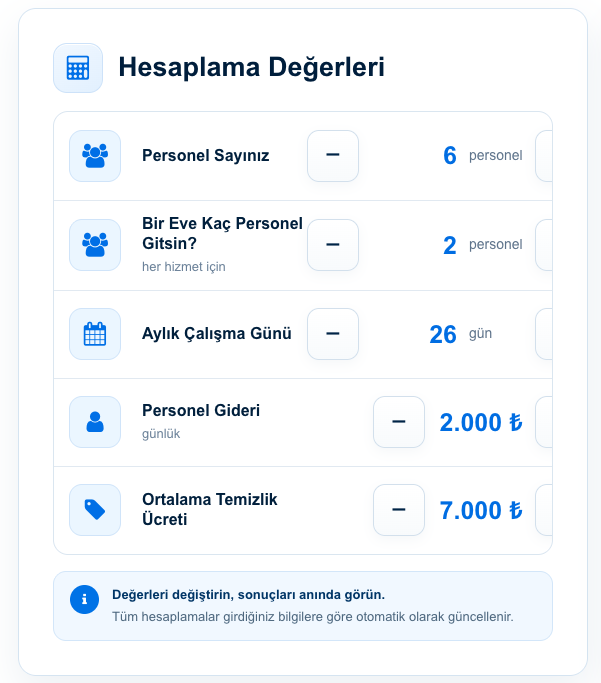This screenshot has height=683, width=601.
Task: Click the calendar icon for Aylık Çalışma Günü
Action: click(95, 334)
